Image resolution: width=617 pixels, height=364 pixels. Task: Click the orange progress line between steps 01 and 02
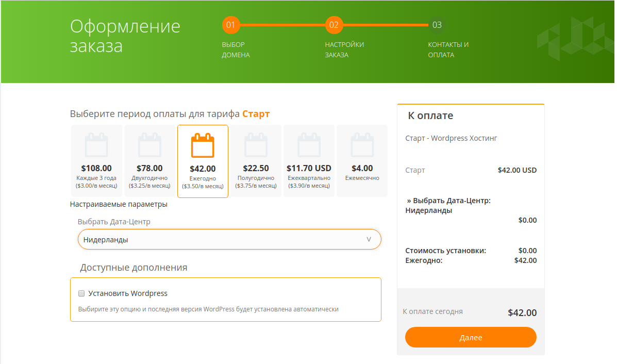(282, 25)
